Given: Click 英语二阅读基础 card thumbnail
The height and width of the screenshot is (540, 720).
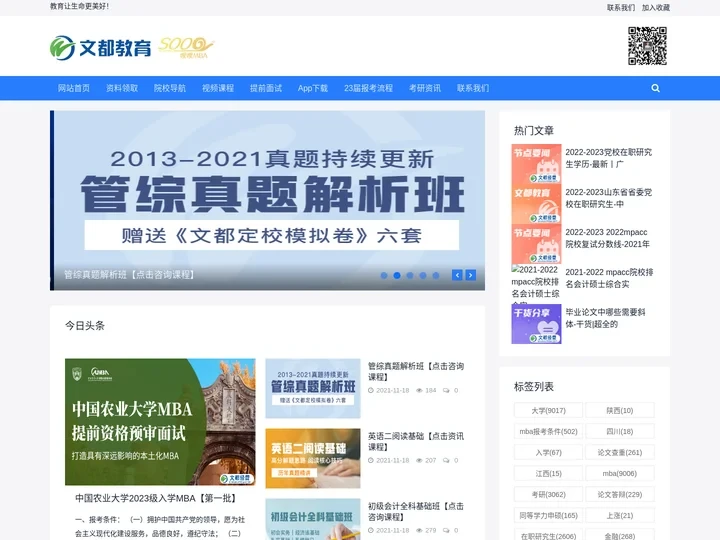Looking at the screenshot, I should point(313,458).
